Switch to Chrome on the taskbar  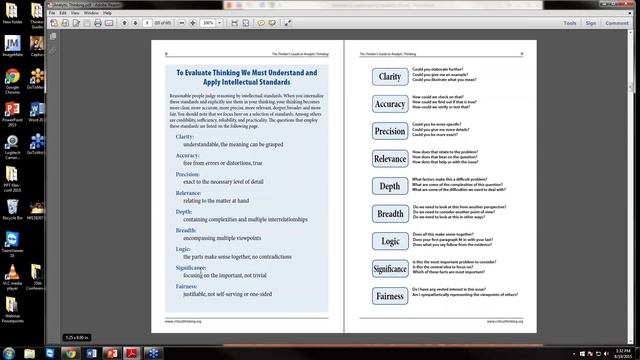click(71, 353)
